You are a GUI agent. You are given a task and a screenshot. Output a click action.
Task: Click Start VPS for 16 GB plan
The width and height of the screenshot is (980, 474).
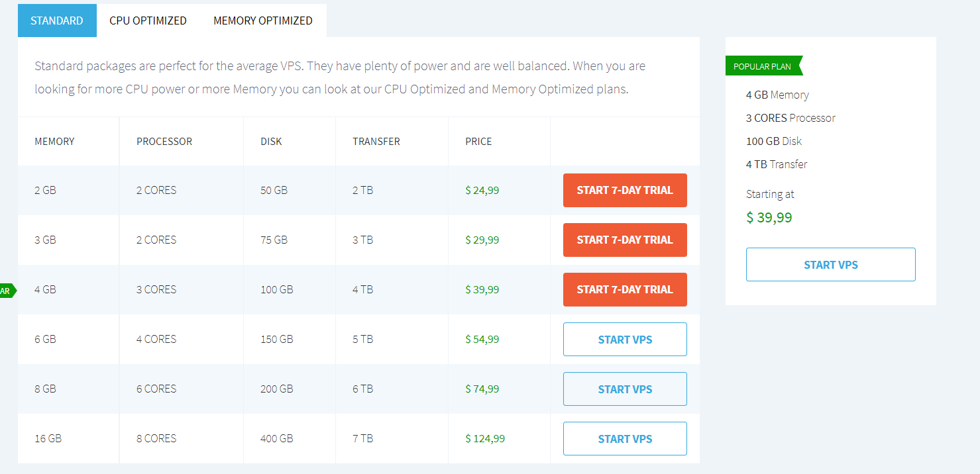624,439
